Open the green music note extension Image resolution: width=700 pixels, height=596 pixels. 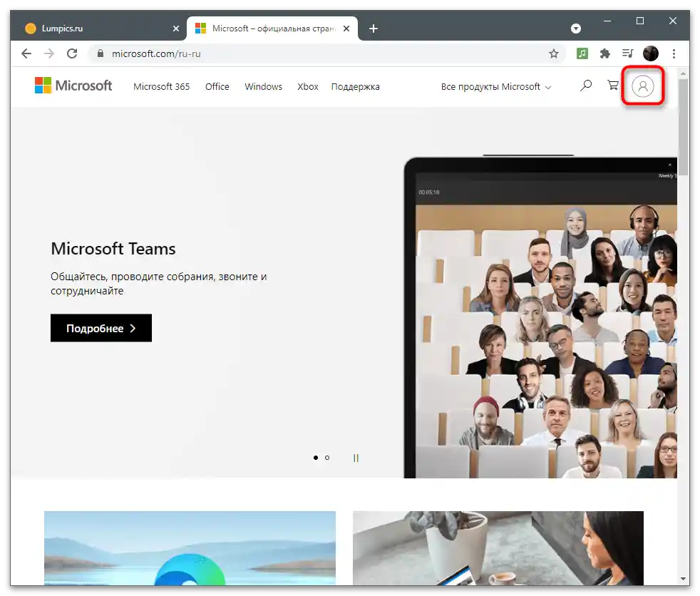[x=582, y=53]
